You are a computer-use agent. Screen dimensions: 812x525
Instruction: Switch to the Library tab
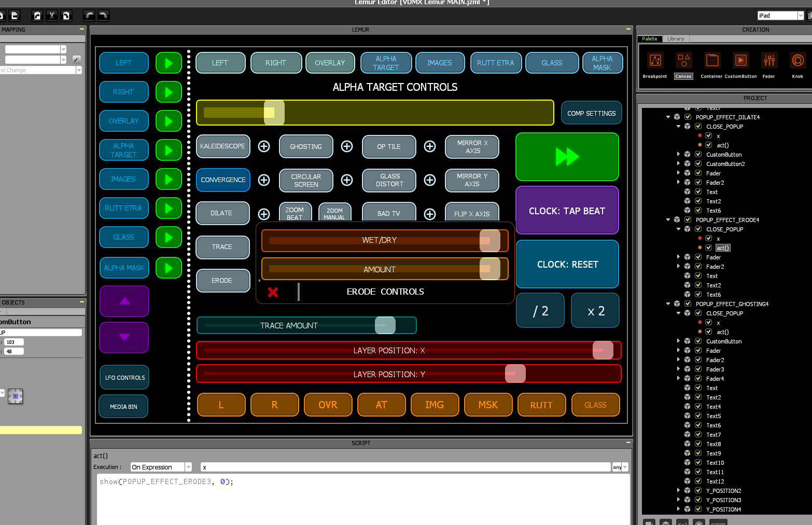pyautogui.click(x=676, y=39)
